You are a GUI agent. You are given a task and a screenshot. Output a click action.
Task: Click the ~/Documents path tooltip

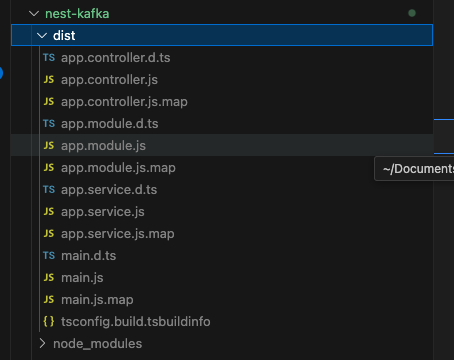(x=414, y=169)
